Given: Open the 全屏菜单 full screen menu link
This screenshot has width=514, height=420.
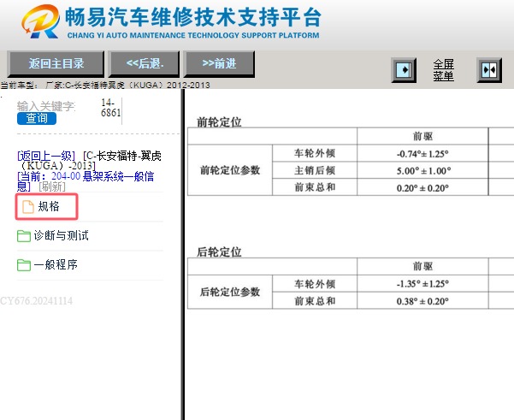Looking at the screenshot, I should pos(443,70).
